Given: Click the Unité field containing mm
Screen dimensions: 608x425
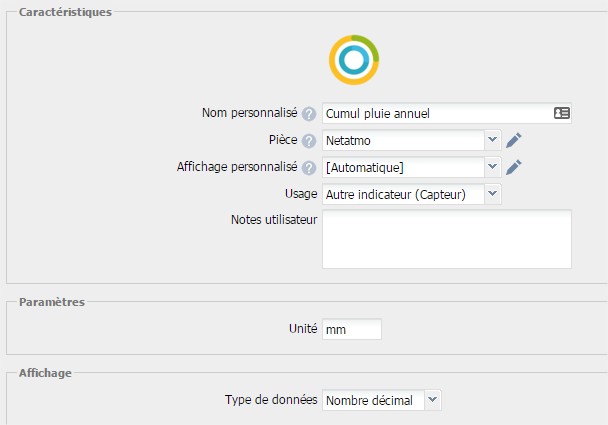Looking at the screenshot, I should click(351, 329).
